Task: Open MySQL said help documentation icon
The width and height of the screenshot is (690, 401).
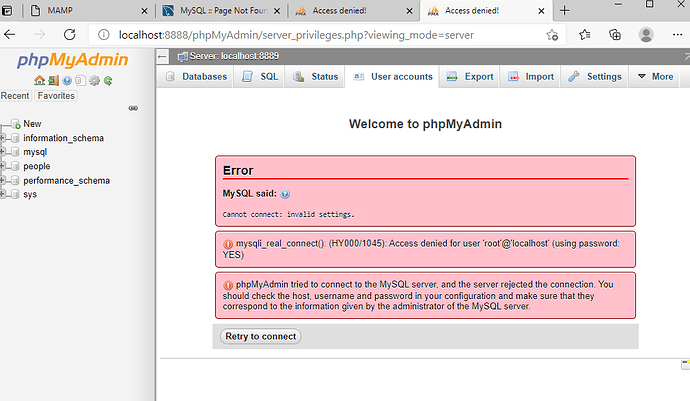Action: point(285,194)
